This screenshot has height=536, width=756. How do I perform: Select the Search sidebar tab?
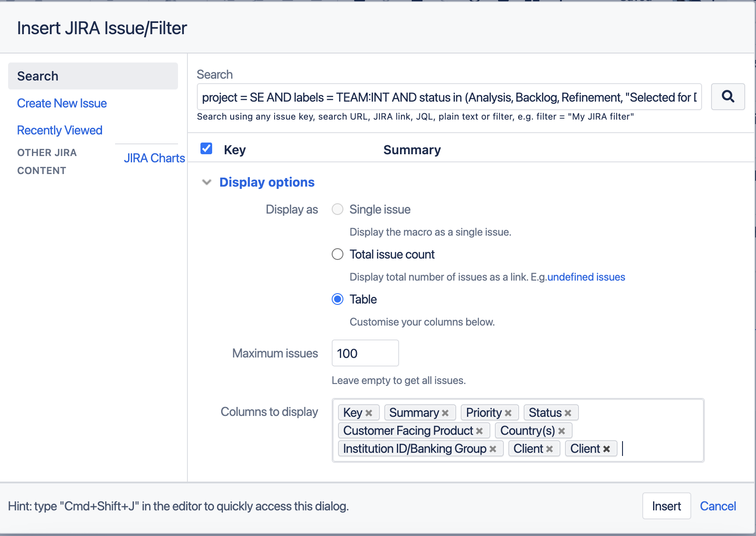[38, 76]
